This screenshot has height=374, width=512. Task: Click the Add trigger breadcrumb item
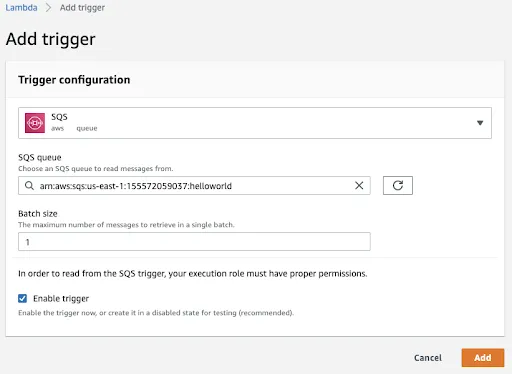coord(82,8)
